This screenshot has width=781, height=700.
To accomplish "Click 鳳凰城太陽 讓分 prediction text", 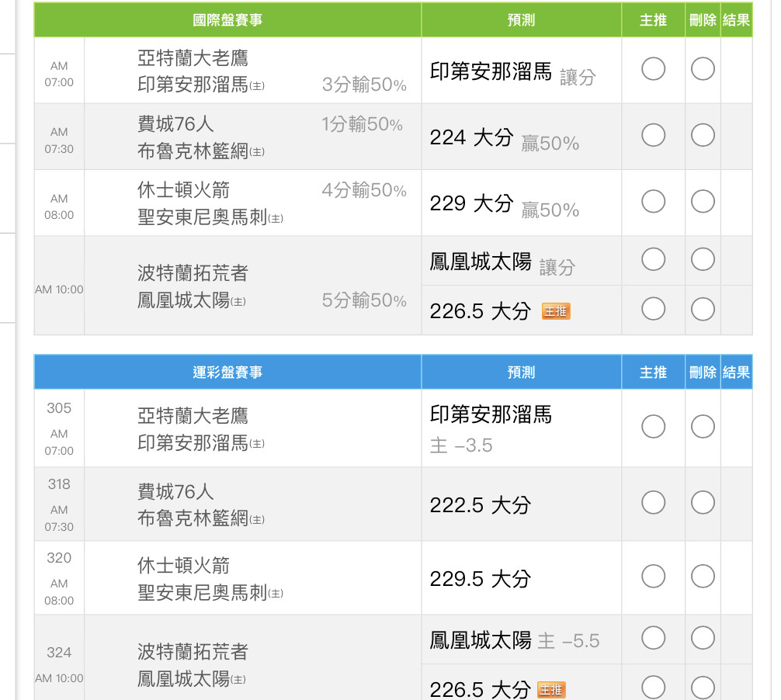I will coord(502,263).
